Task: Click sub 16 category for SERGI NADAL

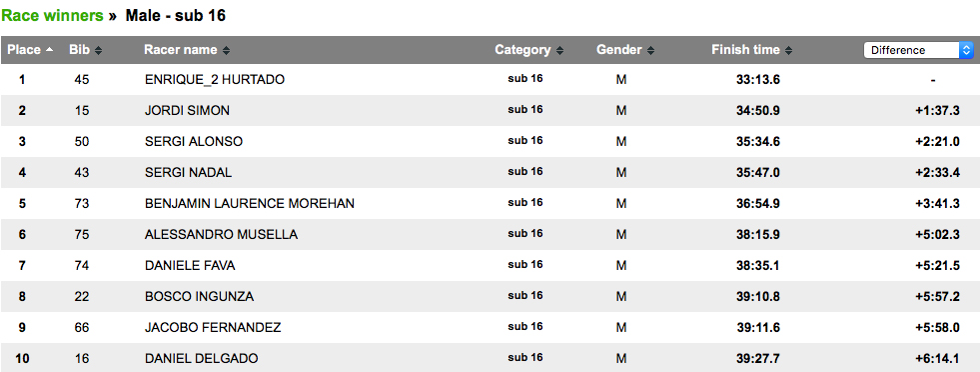Action: pyautogui.click(x=525, y=171)
